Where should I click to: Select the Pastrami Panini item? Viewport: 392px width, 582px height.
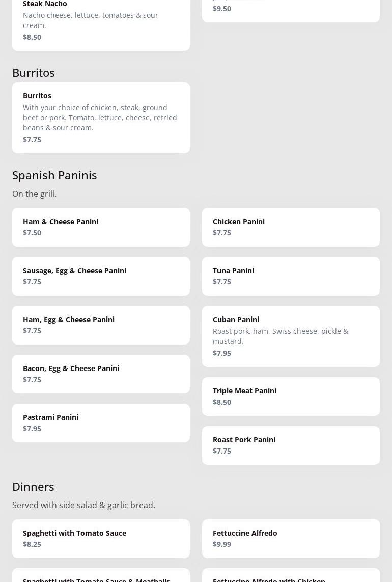101,423
